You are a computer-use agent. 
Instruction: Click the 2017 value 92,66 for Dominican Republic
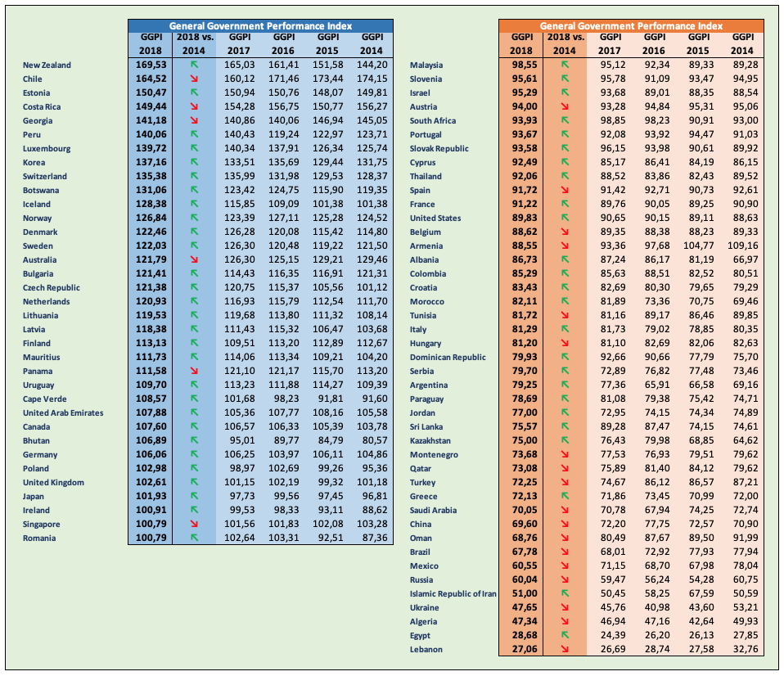pyautogui.click(x=613, y=357)
